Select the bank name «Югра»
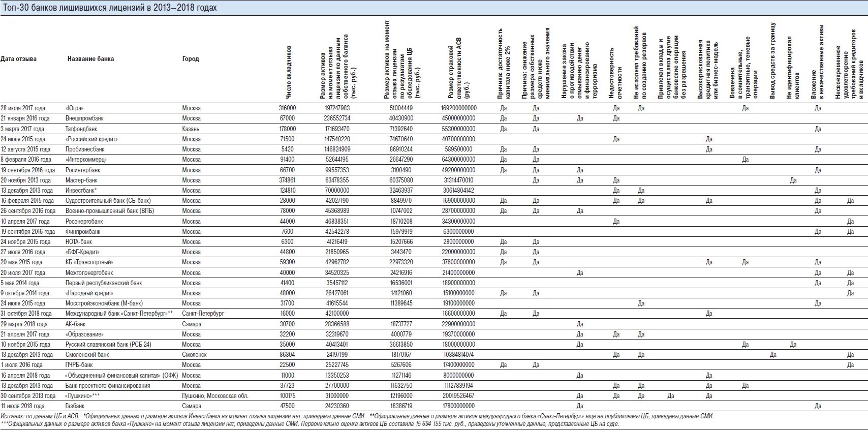Viewport: 868px width, 430px height. pos(74,108)
